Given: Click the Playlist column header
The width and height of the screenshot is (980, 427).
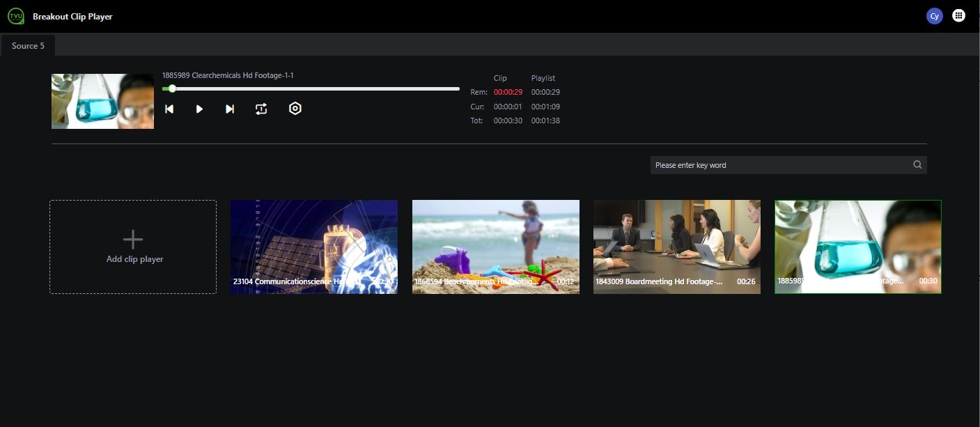Looking at the screenshot, I should [543, 77].
